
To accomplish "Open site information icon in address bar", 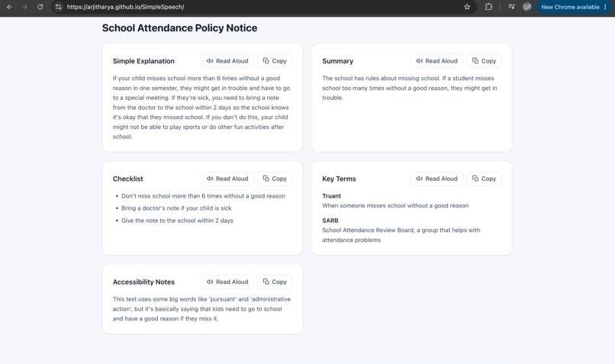I will pos(59,7).
